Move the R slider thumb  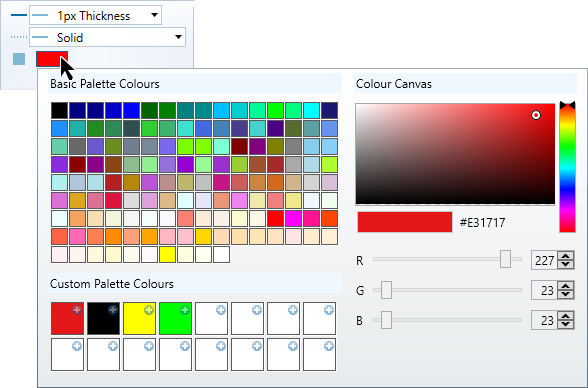(x=506, y=259)
